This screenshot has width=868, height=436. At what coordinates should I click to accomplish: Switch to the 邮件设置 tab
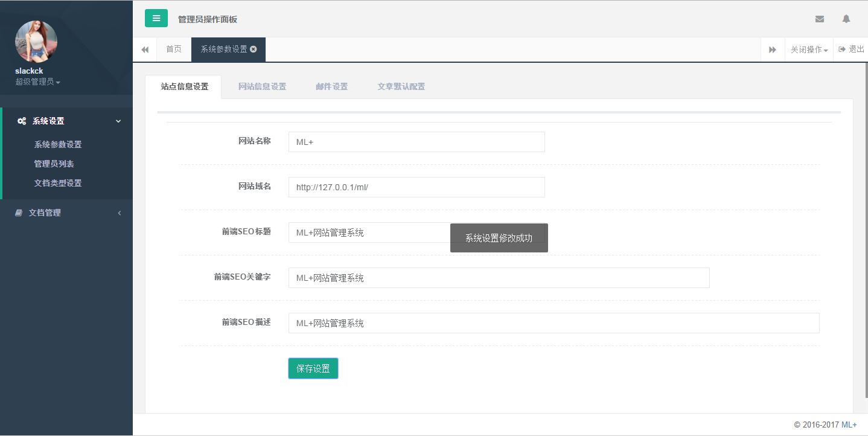(x=331, y=86)
